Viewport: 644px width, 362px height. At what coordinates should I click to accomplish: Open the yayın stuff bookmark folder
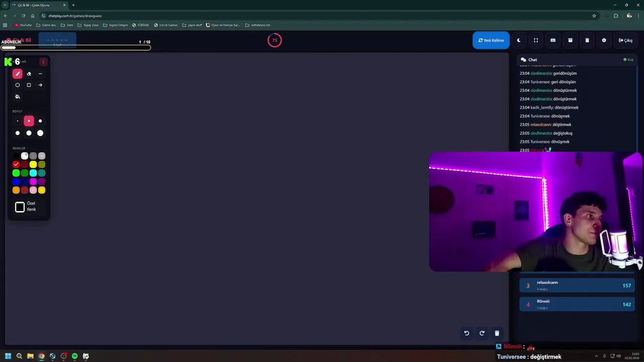click(192, 25)
